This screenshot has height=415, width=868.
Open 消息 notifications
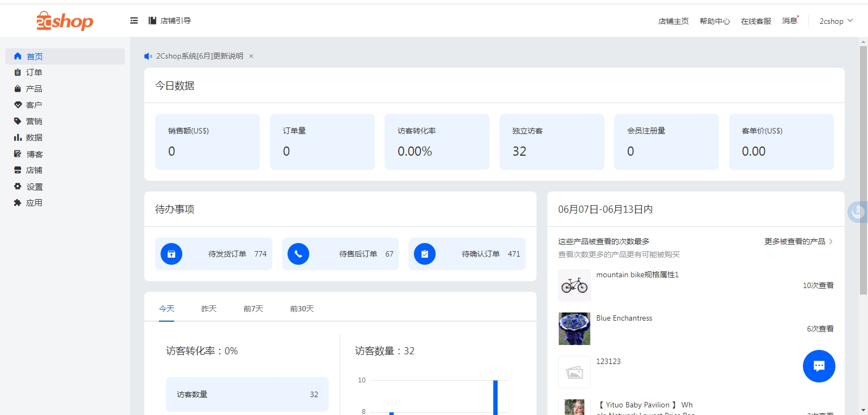pyautogui.click(x=790, y=21)
